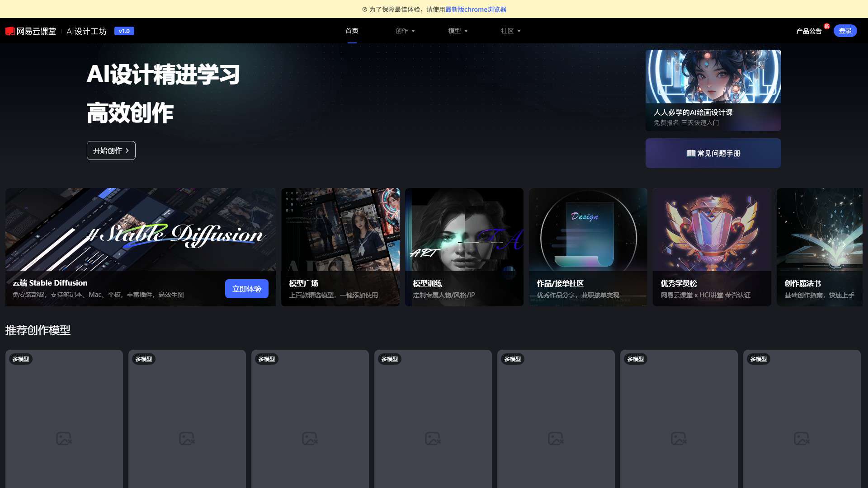The height and width of the screenshot is (488, 868).
Task: Open the 创作魔法书 feature card
Action: click(820, 247)
